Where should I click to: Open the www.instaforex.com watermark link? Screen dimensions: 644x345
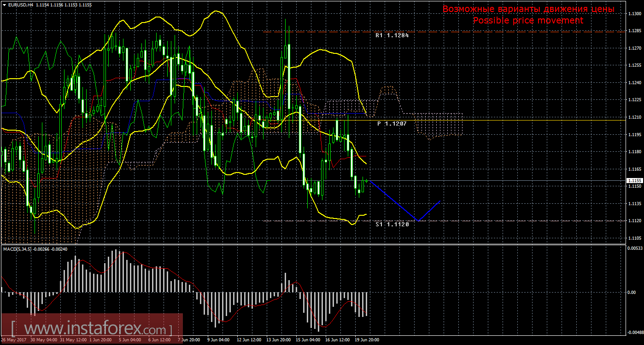[91, 329]
